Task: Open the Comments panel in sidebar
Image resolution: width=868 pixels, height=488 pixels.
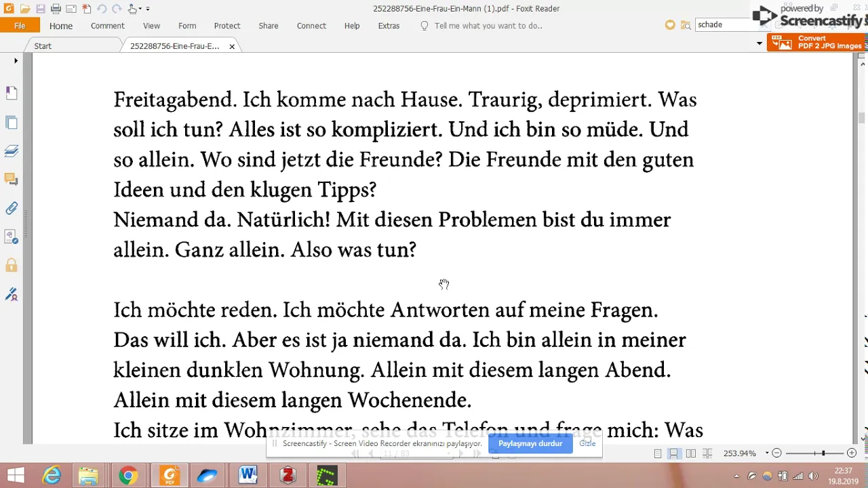Action: tap(11, 180)
